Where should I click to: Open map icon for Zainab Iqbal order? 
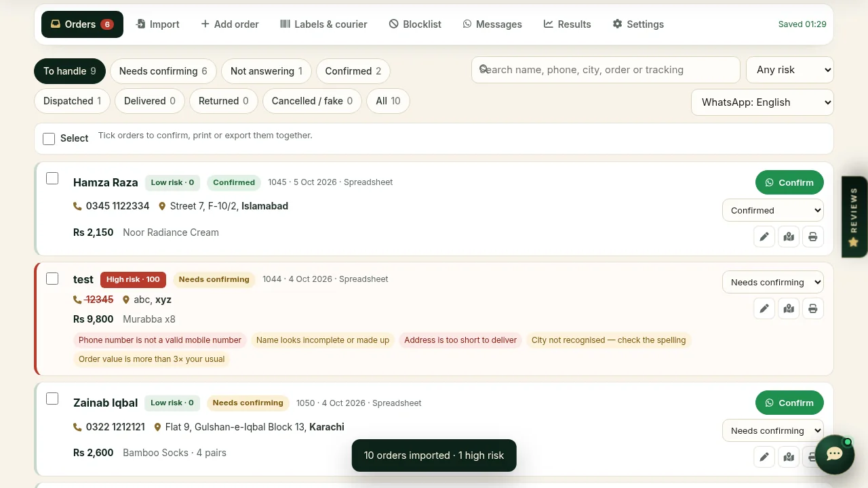point(789,457)
